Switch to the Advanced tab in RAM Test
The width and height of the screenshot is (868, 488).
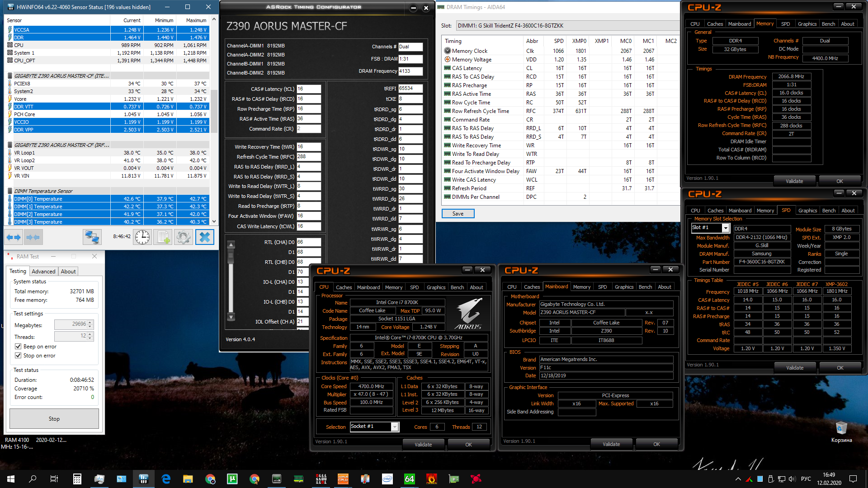tap(43, 272)
